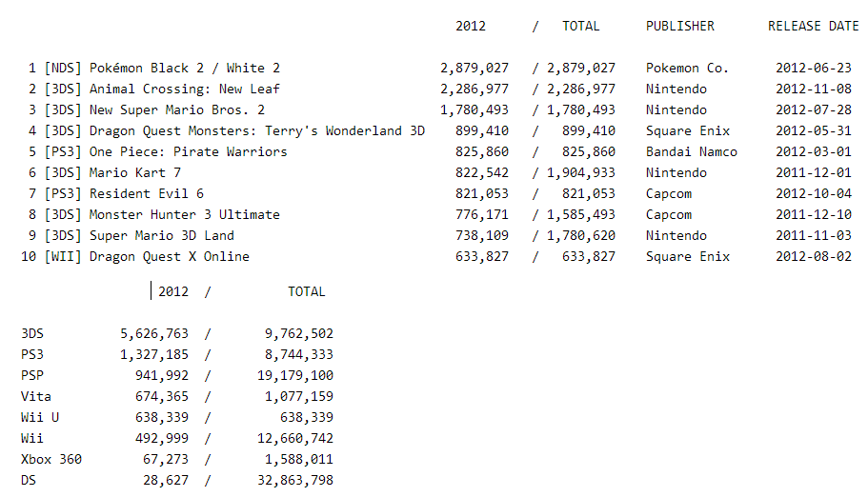The height and width of the screenshot is (497, 868).
Task: Select the Pokémon Black 2 / White 2 title
Action: 185,69
